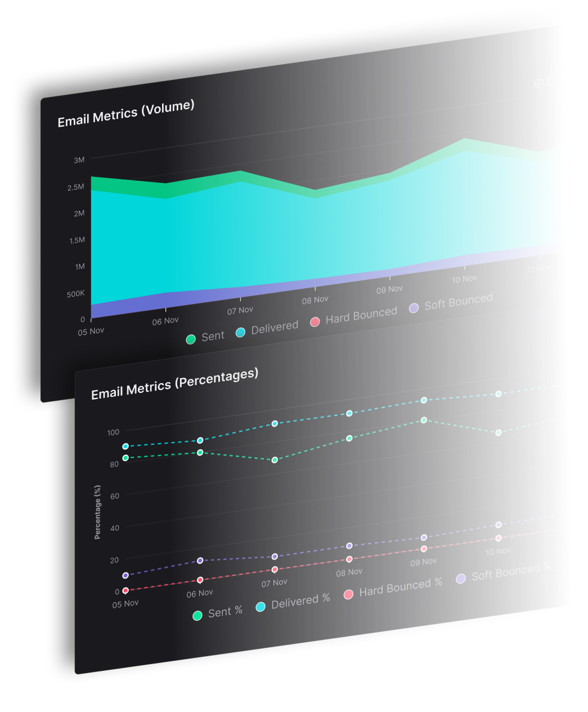Toggle Hard Bounced legend item in volume chart
Image resolution: width=588 pixels, height=712 pixels.
(x=315, y=321)
